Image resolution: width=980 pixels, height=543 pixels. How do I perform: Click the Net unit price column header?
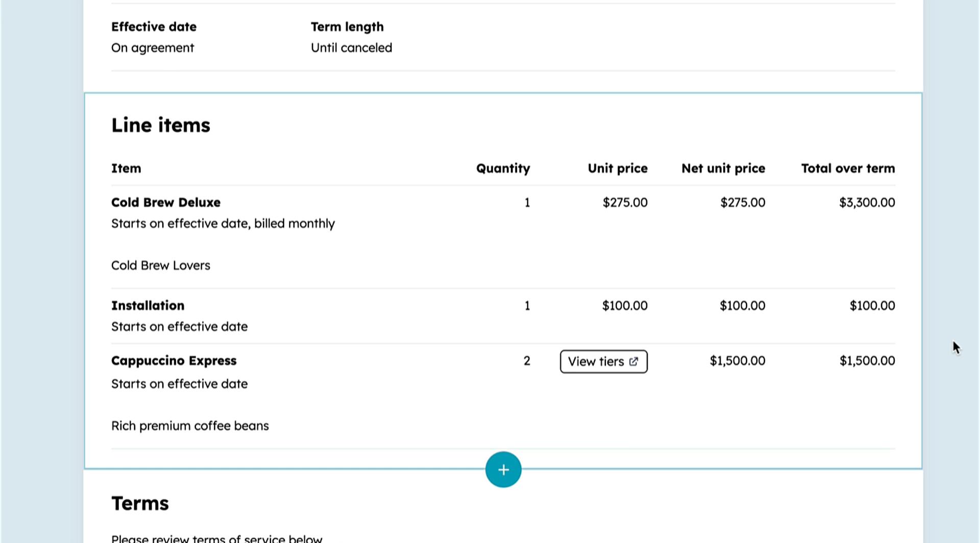[x=723, y=168]
